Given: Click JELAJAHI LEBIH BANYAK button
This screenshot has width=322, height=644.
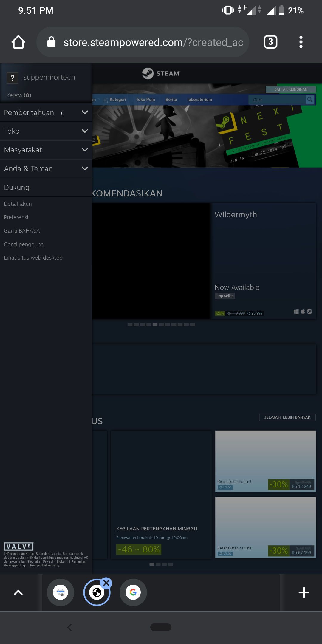Looking at the screenshot, I should pyautogui.click(x=287, y=417).
